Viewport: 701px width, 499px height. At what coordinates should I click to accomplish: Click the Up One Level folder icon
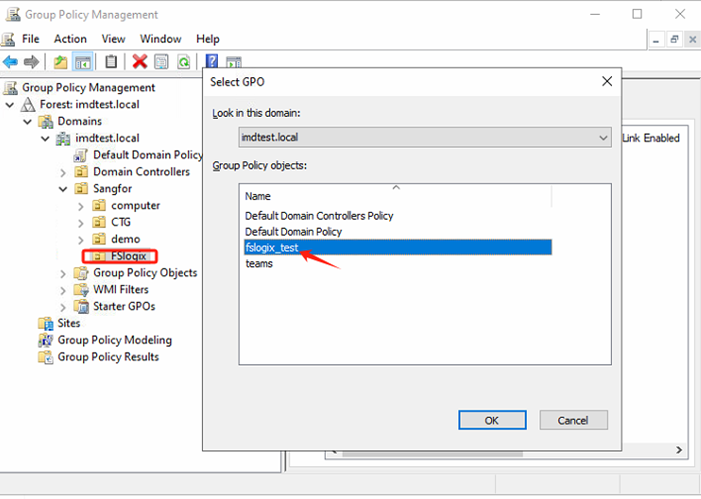click(60, 62)
